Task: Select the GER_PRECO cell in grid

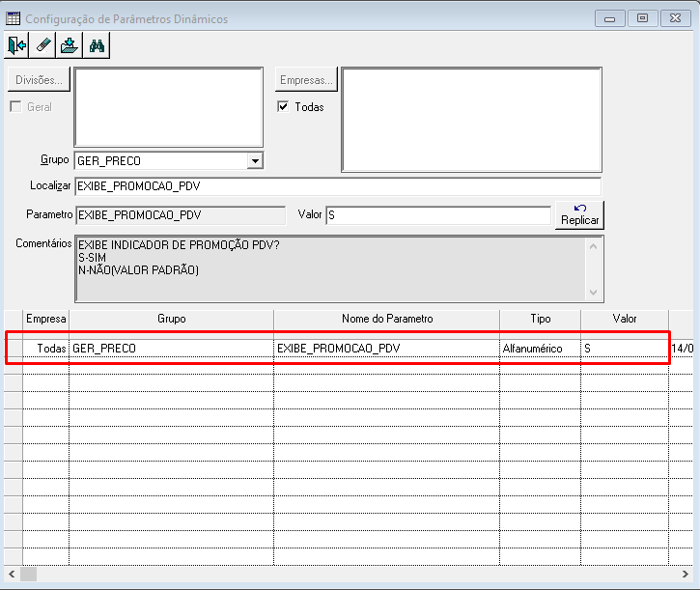Action: (x=172, y=349)
